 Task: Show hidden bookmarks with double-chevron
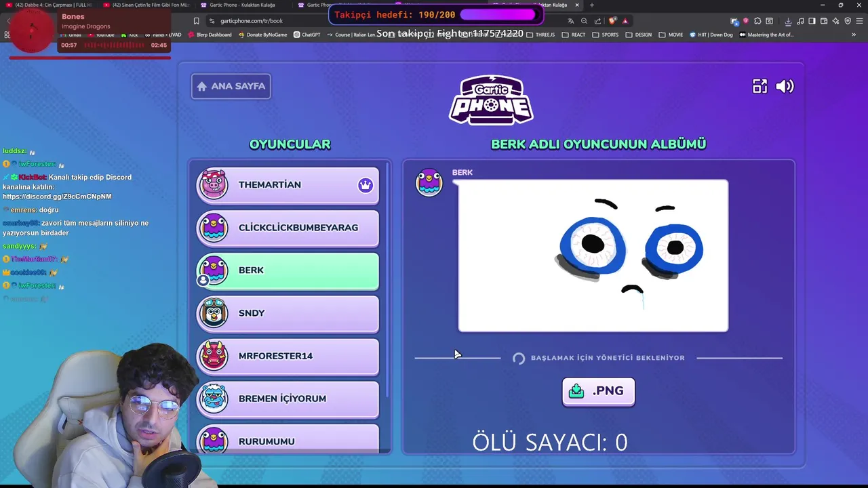(x=854, y=35)
